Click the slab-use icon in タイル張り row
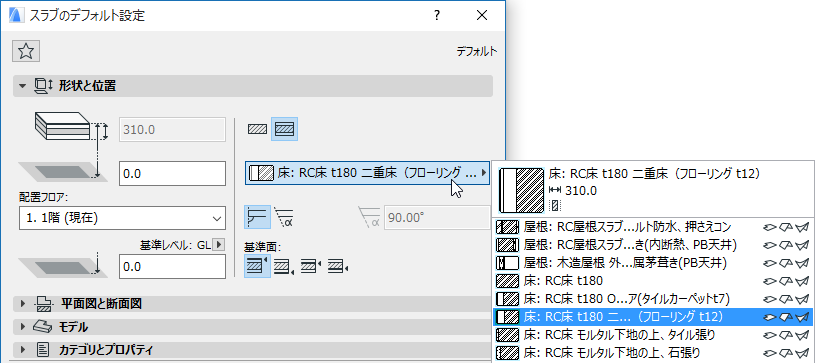815x363 pixels. [785, 334]
